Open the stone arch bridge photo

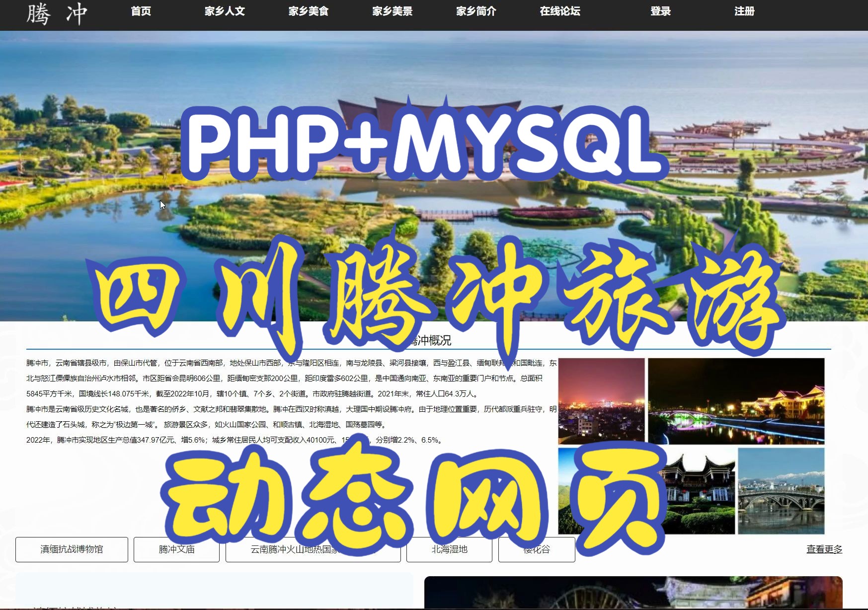(x=781, y=491)
